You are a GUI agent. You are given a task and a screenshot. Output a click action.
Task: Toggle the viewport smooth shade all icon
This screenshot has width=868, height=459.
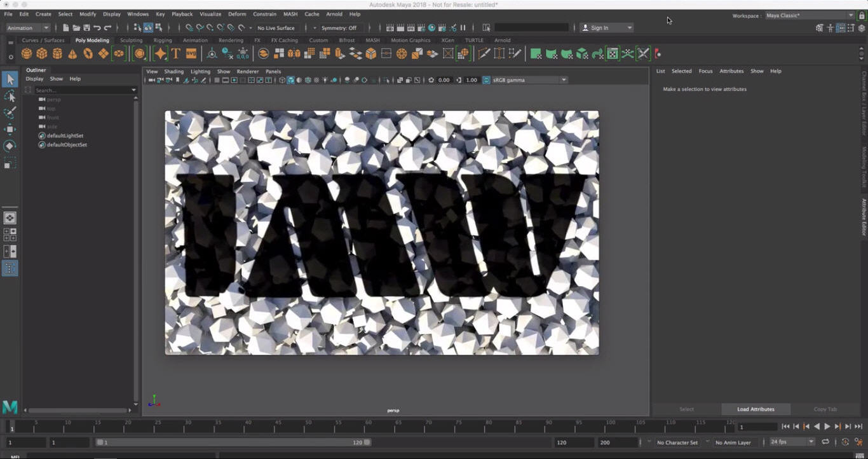coord(290,80)
